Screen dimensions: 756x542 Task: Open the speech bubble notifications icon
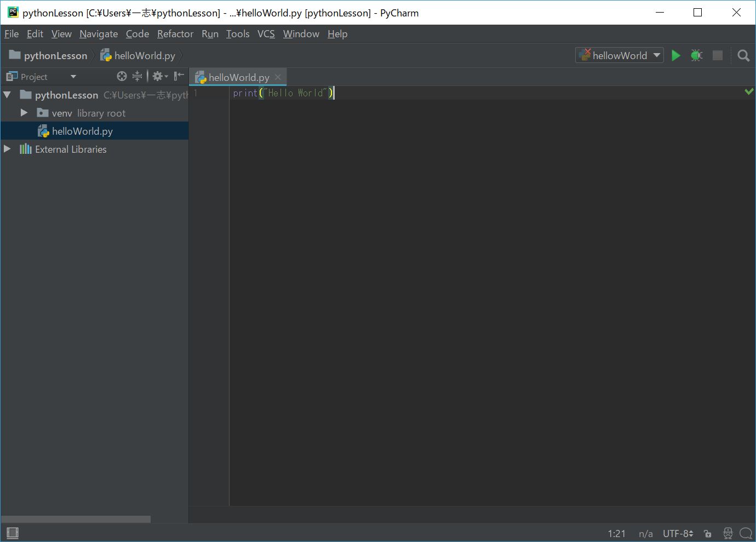coord(746,533)
